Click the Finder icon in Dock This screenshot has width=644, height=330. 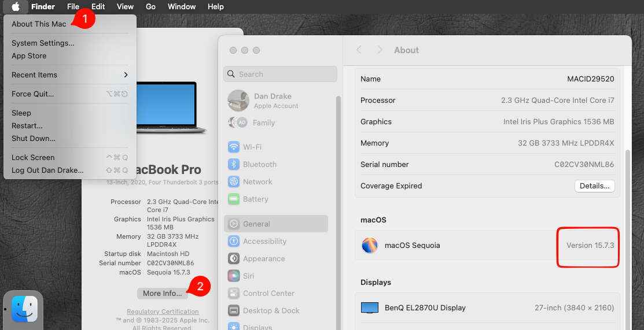click(24, 309)
